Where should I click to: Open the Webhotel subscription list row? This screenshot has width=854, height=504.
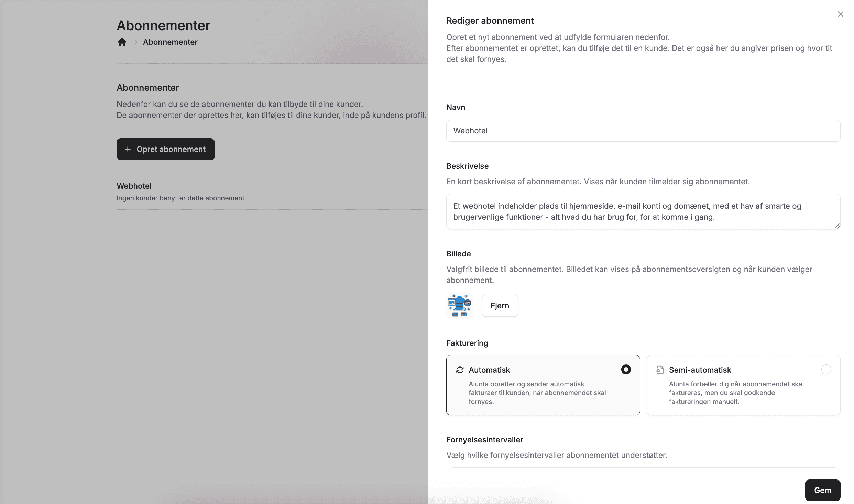point(272,191)
